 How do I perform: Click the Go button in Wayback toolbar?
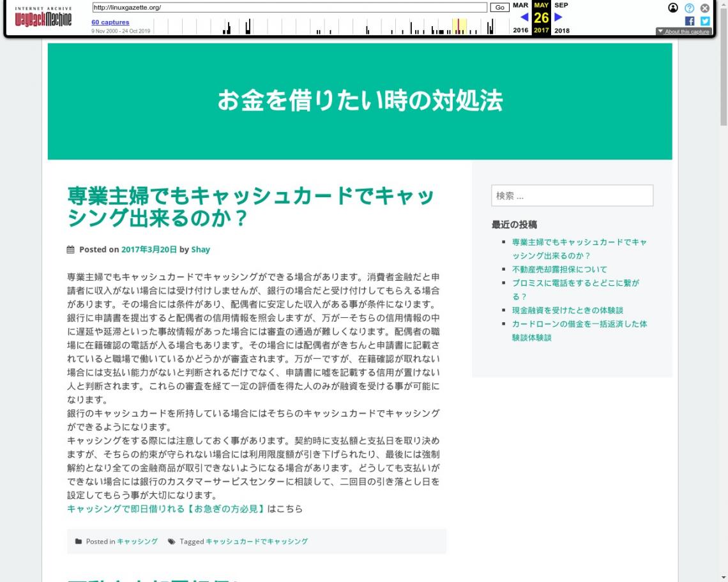point(499,8)
